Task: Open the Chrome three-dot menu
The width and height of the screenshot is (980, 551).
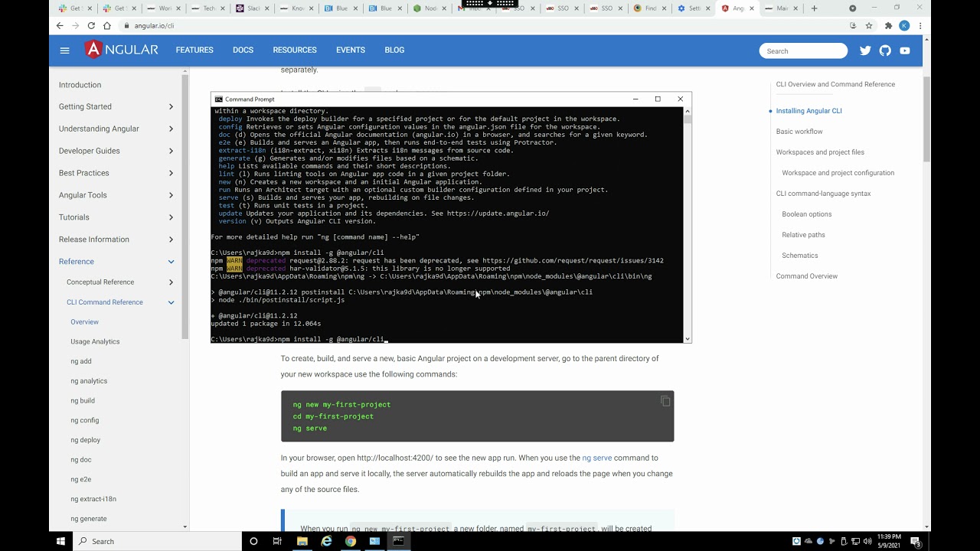Action: pos(920,25)
